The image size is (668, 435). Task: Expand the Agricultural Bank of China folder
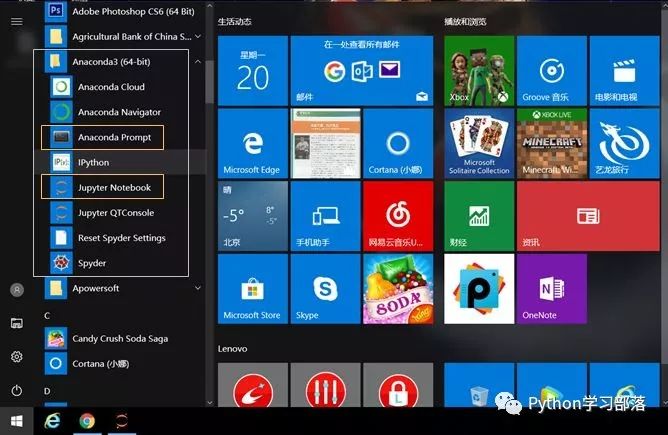click(198, 37)
